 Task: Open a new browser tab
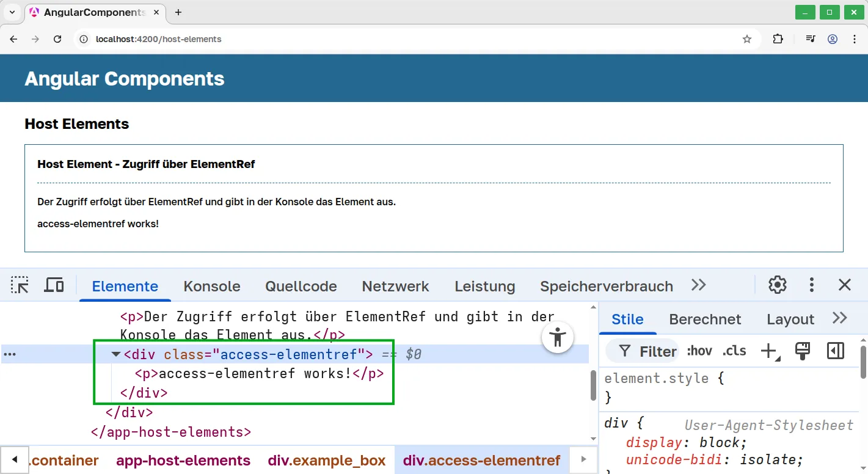(x=178, y=12)
